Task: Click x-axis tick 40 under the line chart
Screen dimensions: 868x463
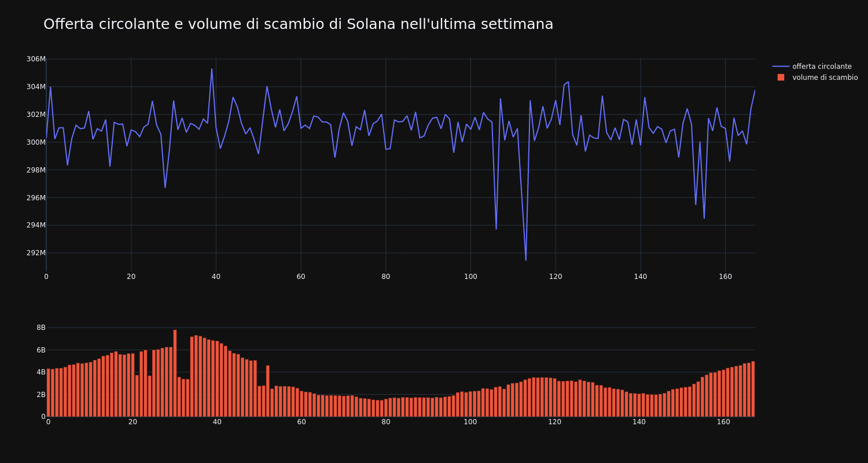Action: pos(216,277)
